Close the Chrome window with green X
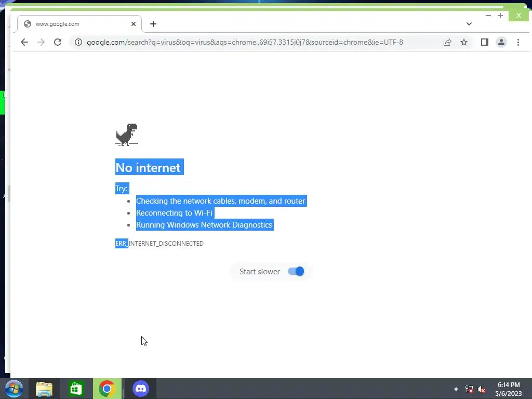 [x=518, y=15]
